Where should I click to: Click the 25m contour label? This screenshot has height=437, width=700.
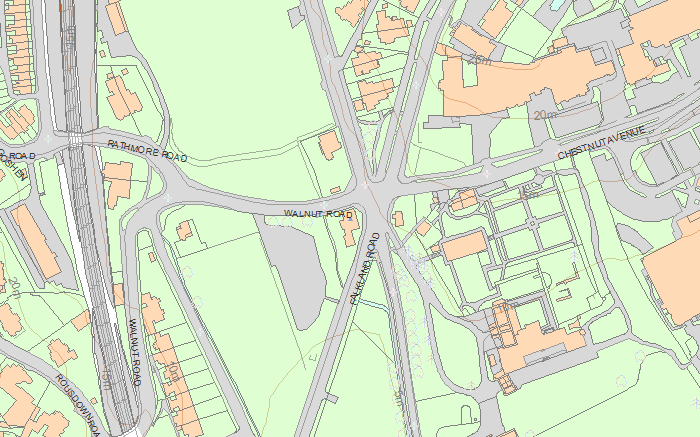pyautogui.click(x=480, y=59)
